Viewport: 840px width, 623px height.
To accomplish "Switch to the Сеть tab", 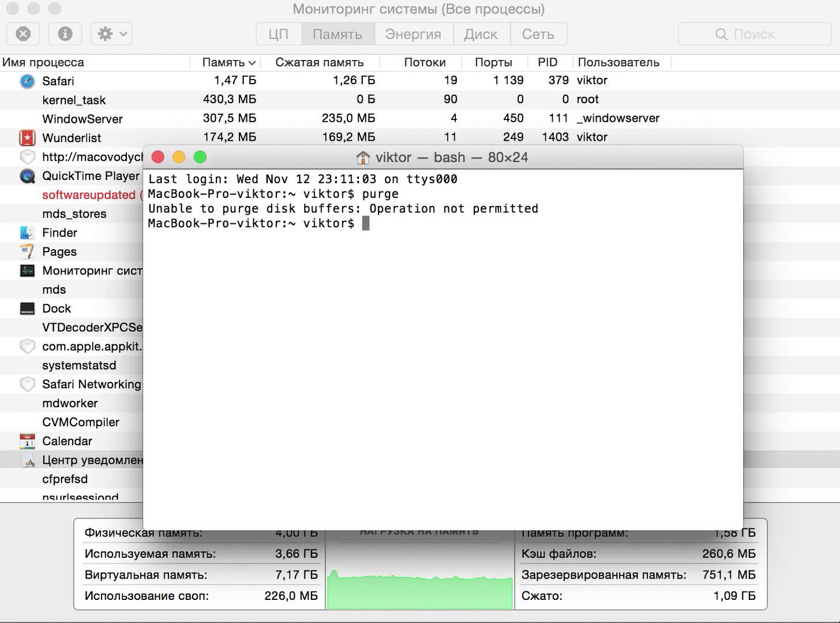I will pos(538,34).
